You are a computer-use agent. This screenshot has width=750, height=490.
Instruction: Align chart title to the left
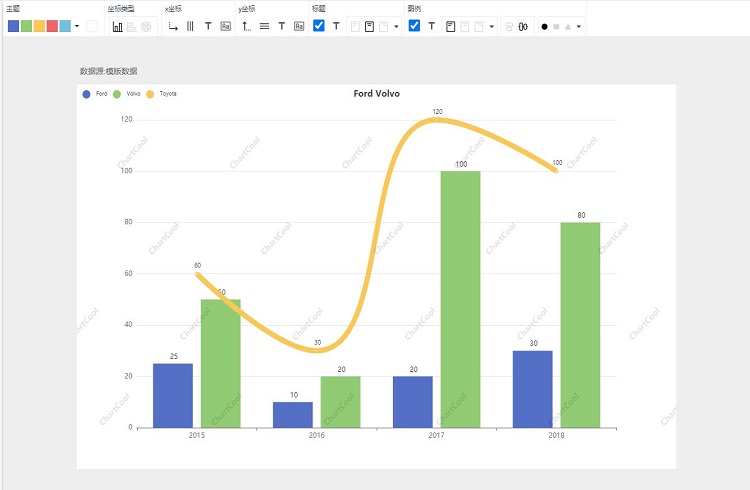pyautogui.click(x=355, y=26)
